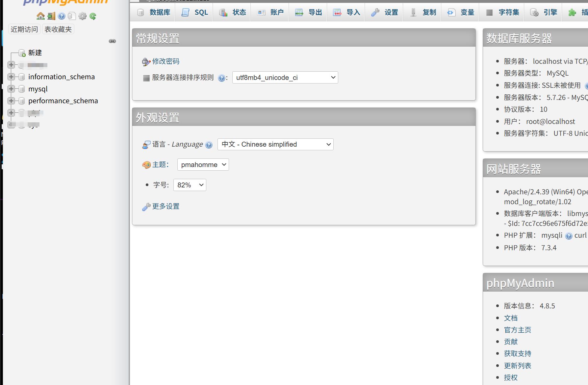The image size is (588, 385).
Task: Click the collation list icon beside 服务器连接排序规则
Action: [146, 78]
